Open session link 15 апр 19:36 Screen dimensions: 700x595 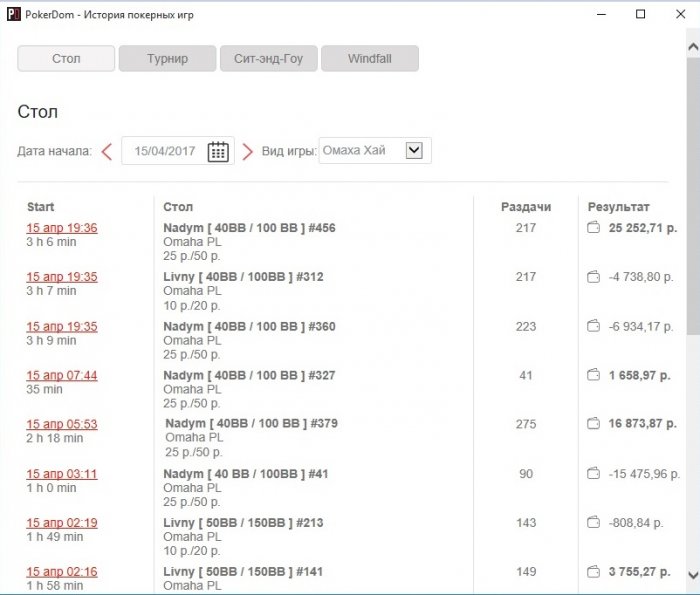(x=62, y=228)
